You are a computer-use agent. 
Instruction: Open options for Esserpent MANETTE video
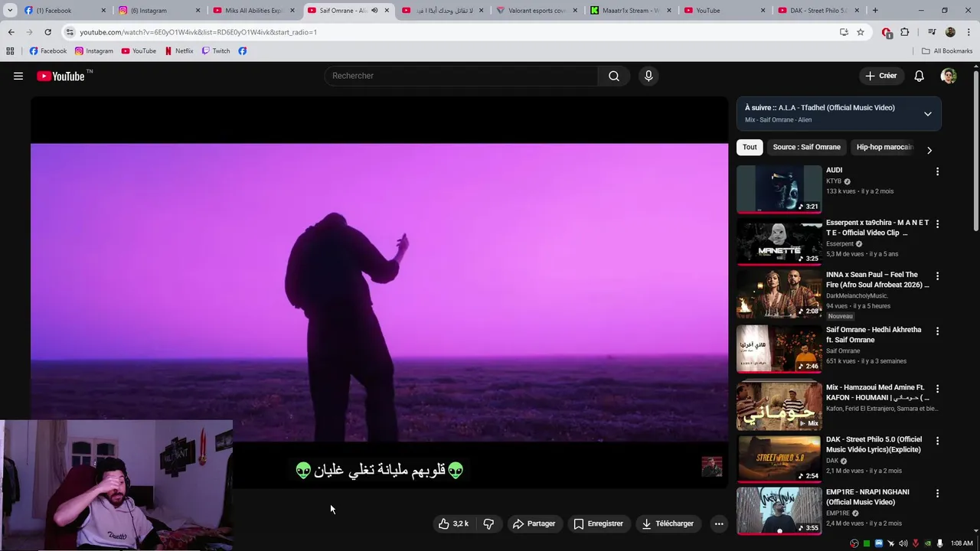click(x=937, y=223)
